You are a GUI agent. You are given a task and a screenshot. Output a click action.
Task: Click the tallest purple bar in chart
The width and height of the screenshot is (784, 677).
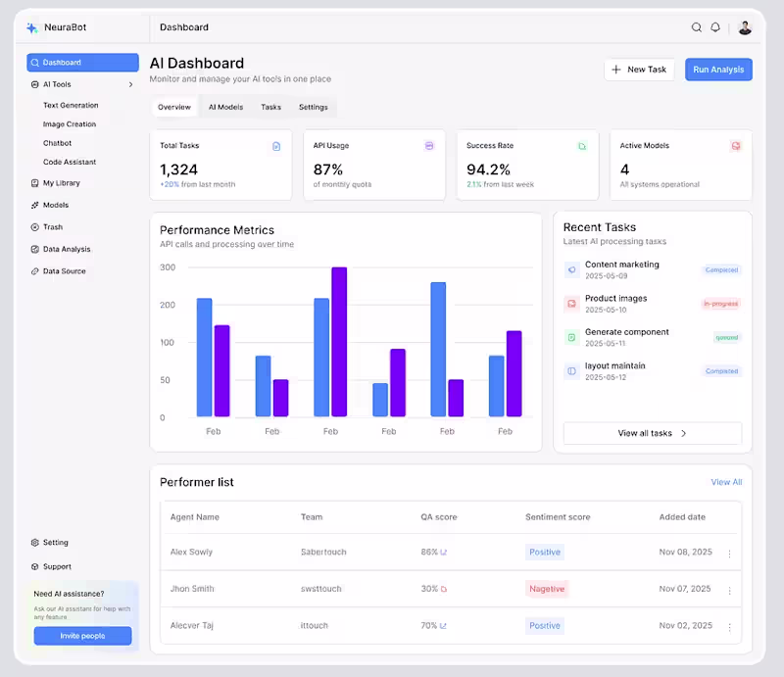point(339,342)
